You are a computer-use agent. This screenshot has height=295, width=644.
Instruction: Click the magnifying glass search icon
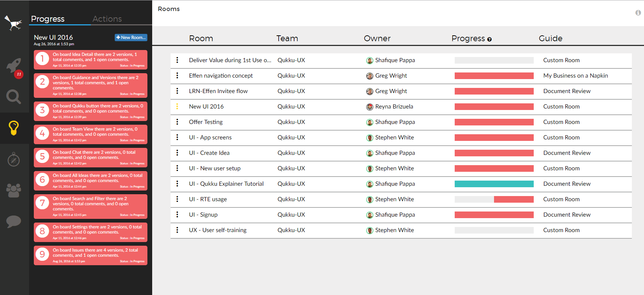tap(14, 97)
